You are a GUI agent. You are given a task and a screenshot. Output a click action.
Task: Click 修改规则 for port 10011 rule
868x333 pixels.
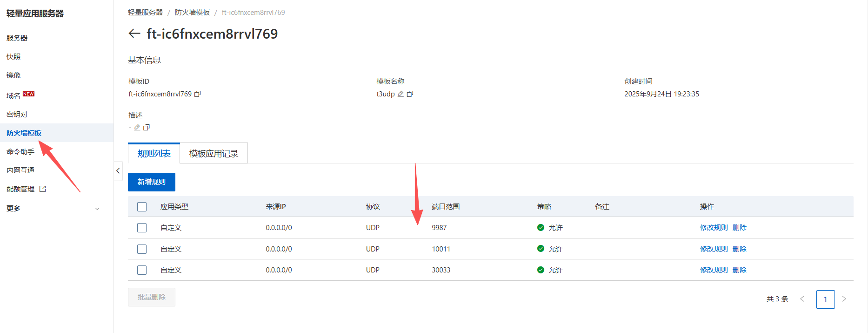714,249
